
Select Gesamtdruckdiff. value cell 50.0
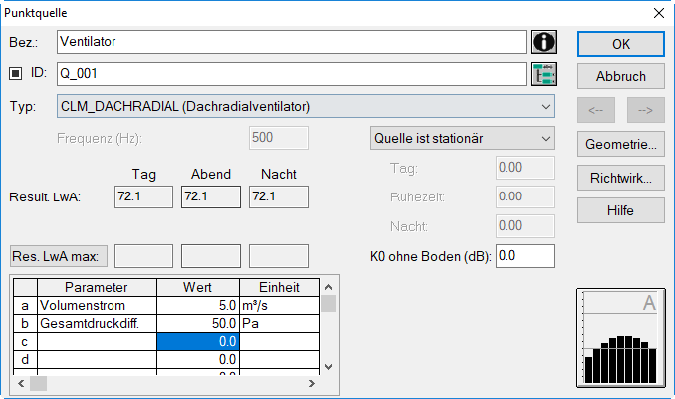coord(198,324)
